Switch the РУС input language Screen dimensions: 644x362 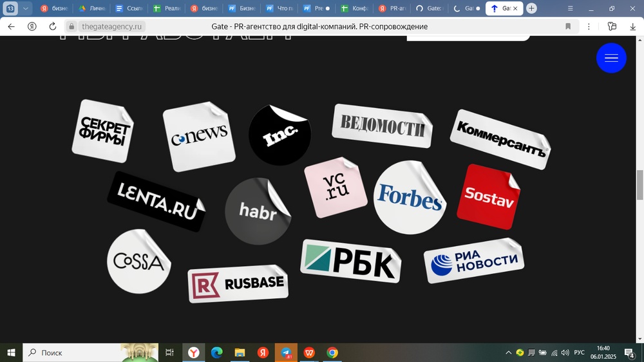(x=579, y=352)
